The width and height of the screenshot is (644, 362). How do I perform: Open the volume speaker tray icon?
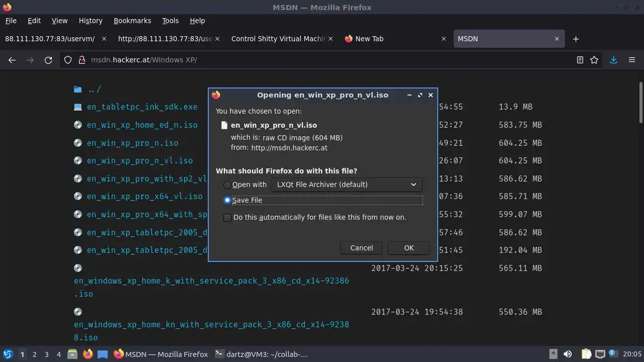pos(568,354)
